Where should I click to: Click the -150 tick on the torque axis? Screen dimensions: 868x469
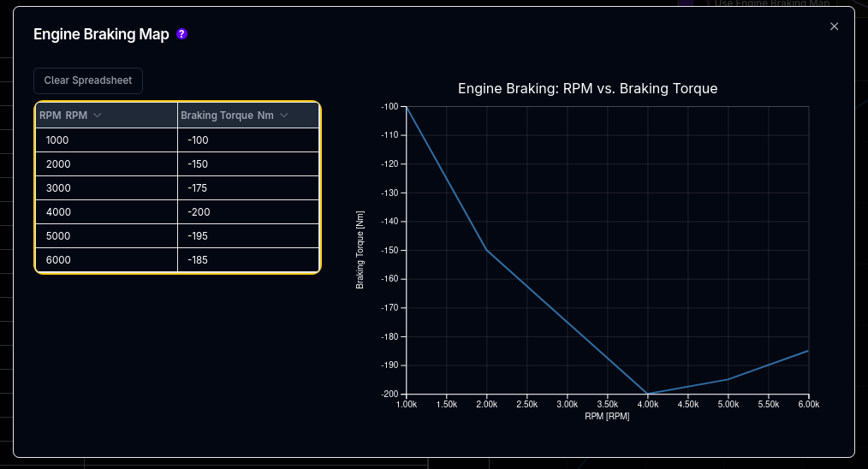tap(389, 250)
